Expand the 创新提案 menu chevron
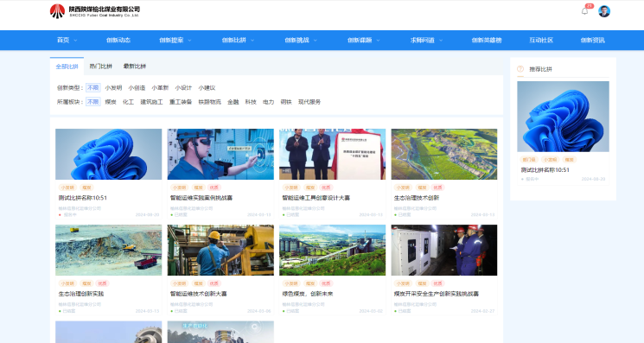Image resolution: width=644 pixels, height=343 pixels. [x=189, y=41]
